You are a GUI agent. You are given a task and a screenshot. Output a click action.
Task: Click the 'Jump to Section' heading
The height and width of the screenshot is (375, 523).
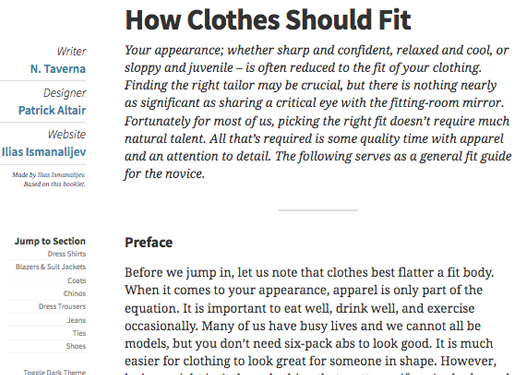pos(50,241)
